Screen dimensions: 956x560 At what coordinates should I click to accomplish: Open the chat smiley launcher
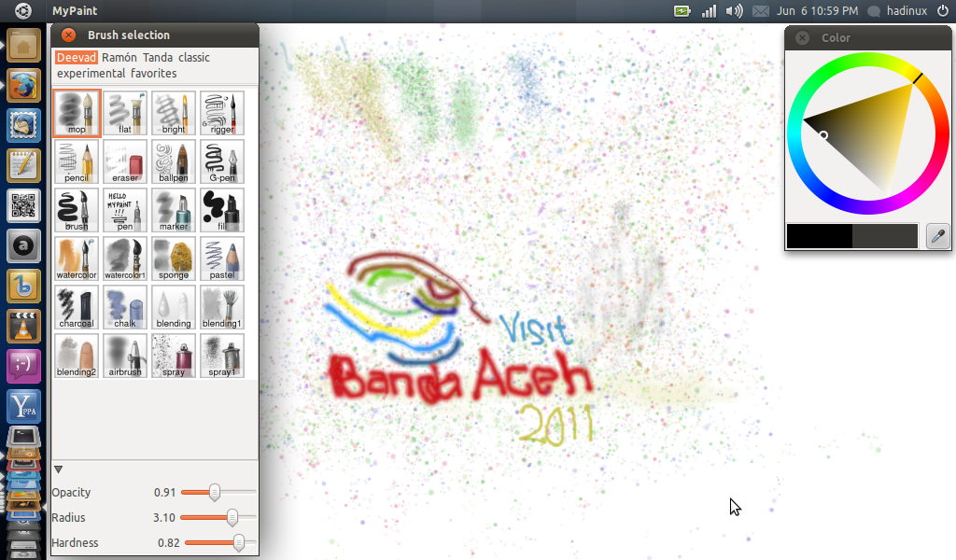(23, 366)
